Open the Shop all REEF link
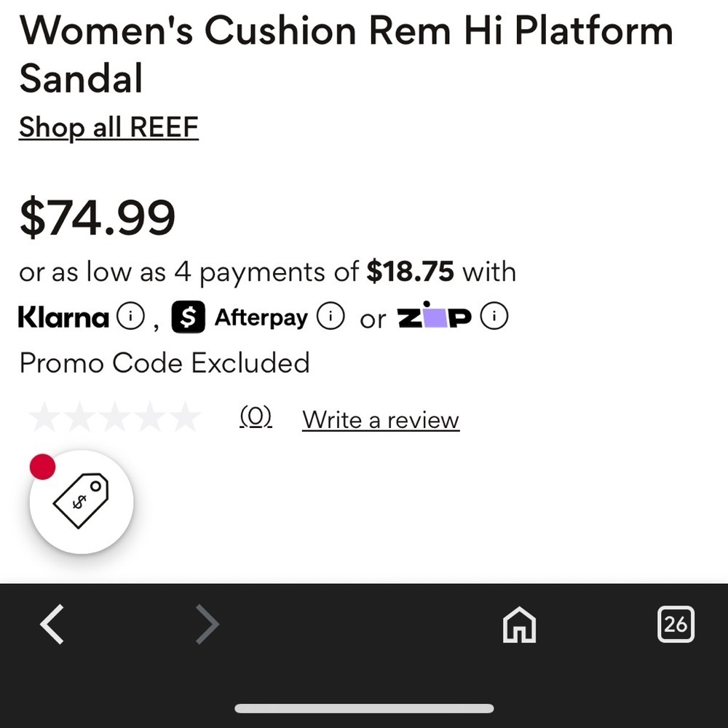 [108, 127]
